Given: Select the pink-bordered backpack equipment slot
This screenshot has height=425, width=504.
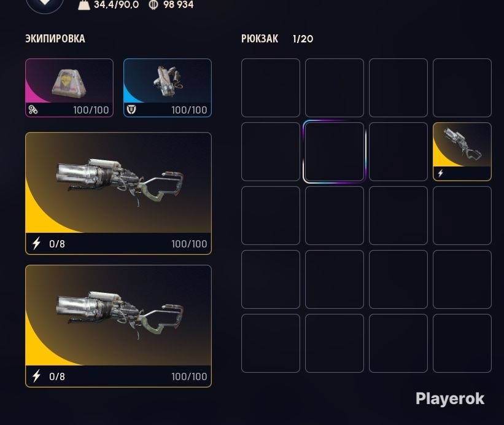Looking at the screenshot, I should pyautogui.click(x=69, y=88).
